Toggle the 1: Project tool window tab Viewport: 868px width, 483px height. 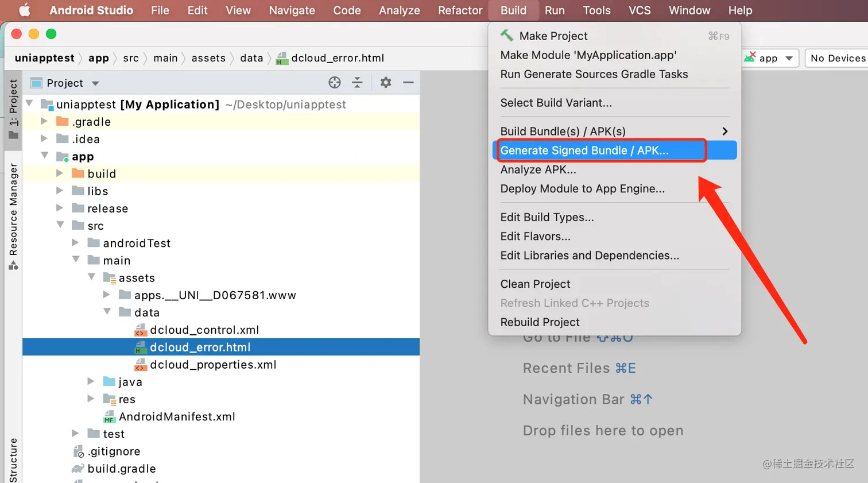point(13,109)
